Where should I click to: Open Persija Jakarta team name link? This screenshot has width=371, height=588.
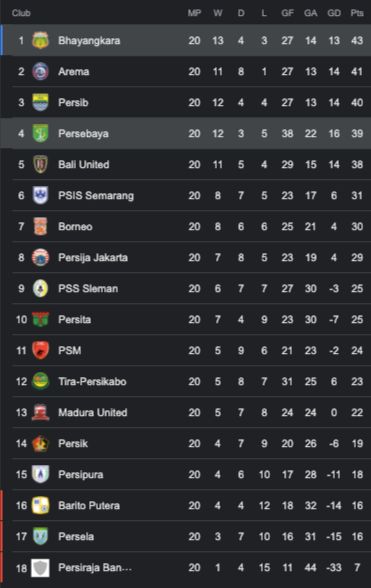click(93, 258)
